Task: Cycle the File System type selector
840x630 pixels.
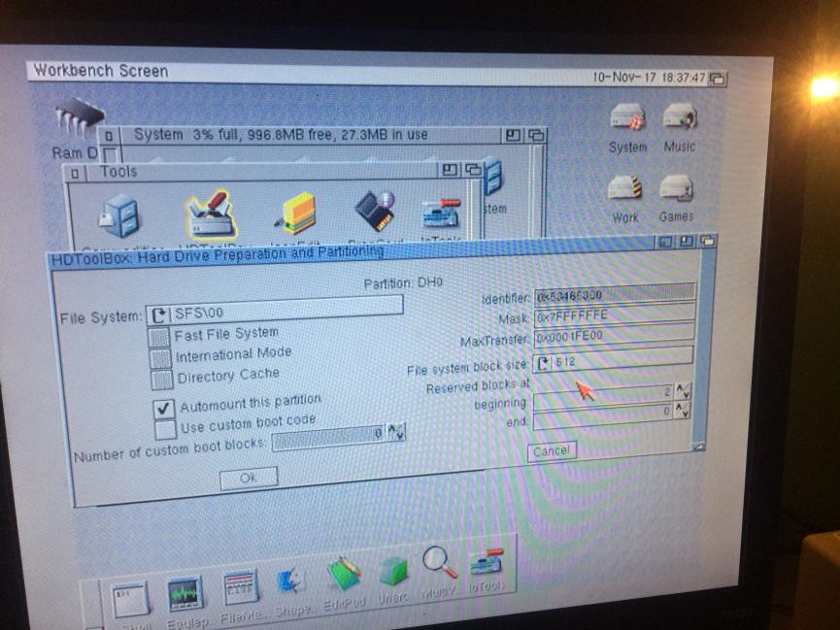Action: [157, 315]
